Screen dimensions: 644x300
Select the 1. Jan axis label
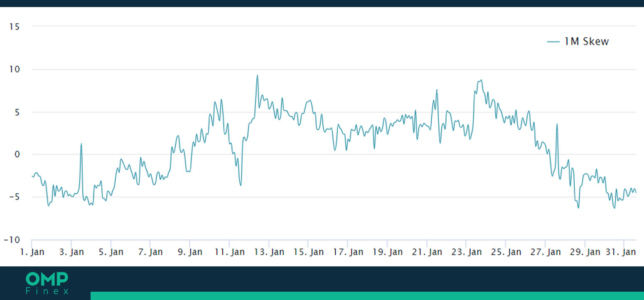pos(32,252)
